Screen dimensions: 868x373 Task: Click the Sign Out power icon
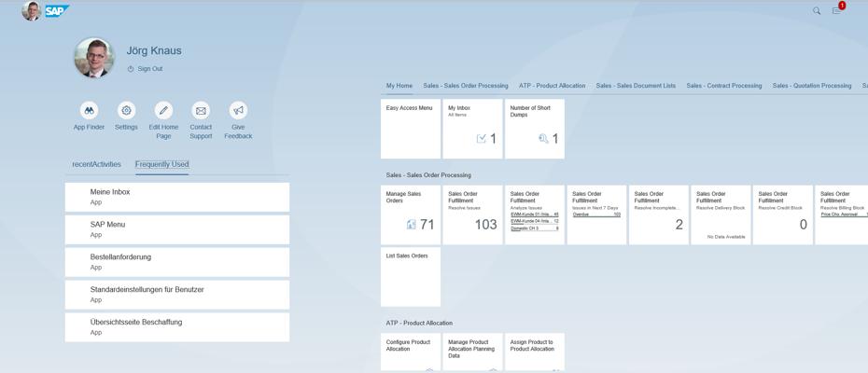131,69
